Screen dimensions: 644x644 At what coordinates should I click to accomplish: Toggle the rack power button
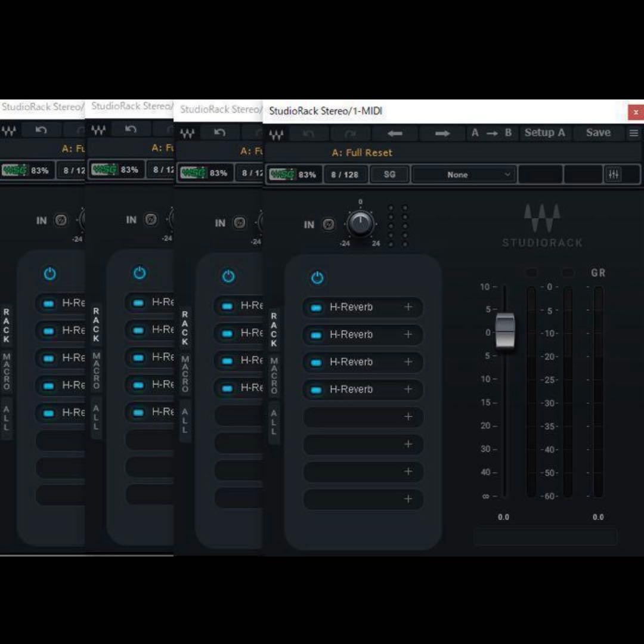pos(317,278)
